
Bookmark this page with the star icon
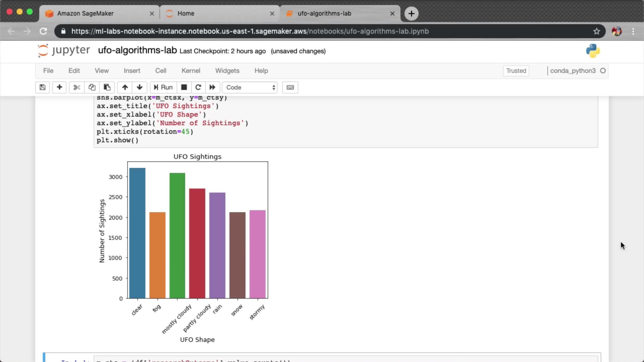click(x=596, y=31)
